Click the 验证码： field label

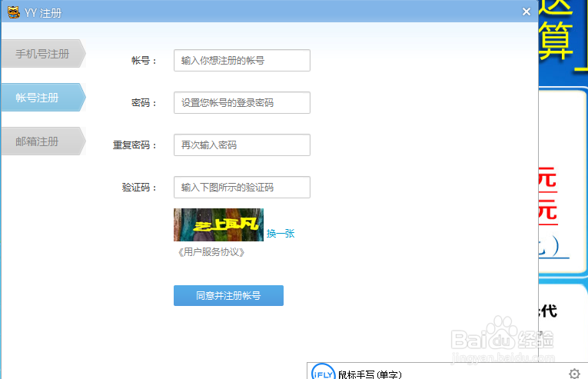click(139, 188)
